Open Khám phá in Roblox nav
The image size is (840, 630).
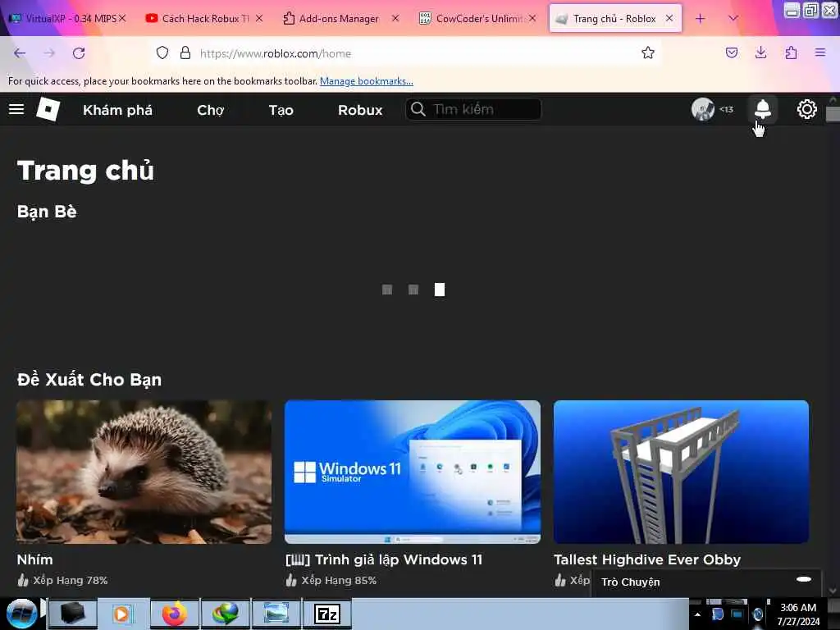click(118, 110)
